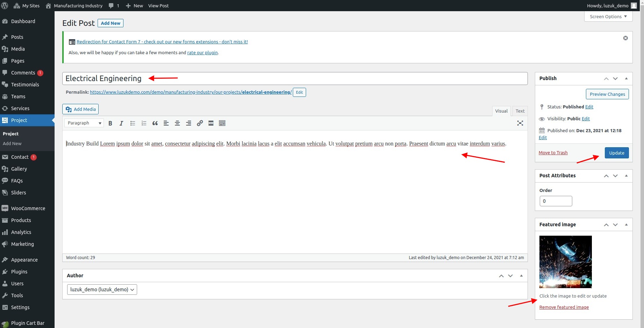Insert a bulleted list

(133, 123)
